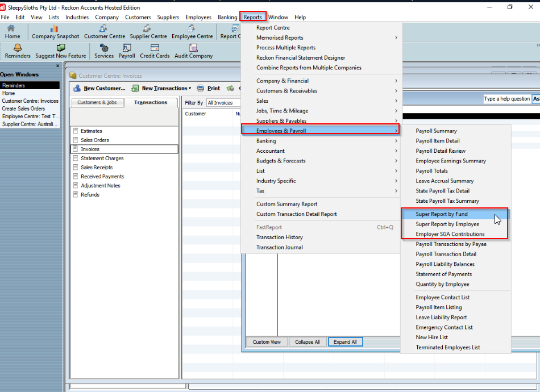540x392 pixels.
Task: Open the Lists menu
Action: (x=54, y=17)
